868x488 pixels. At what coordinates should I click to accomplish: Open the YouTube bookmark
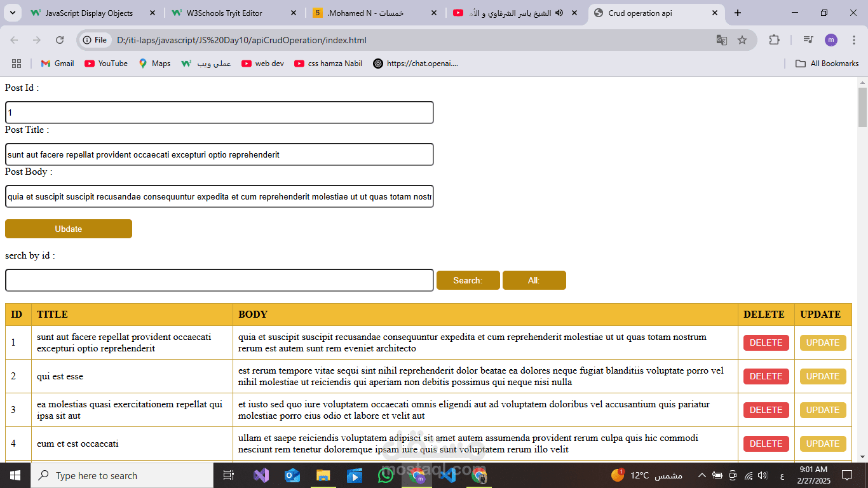click(106, 64)
